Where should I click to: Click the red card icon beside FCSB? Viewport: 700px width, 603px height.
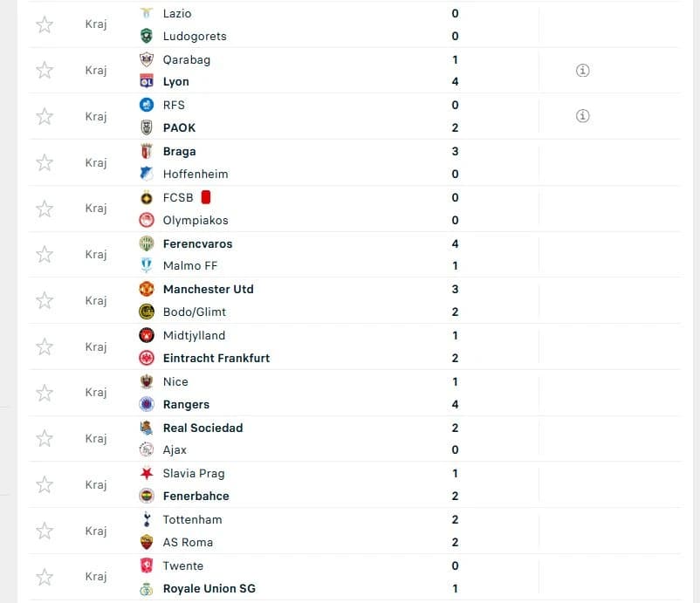click(x=206, y=197)
